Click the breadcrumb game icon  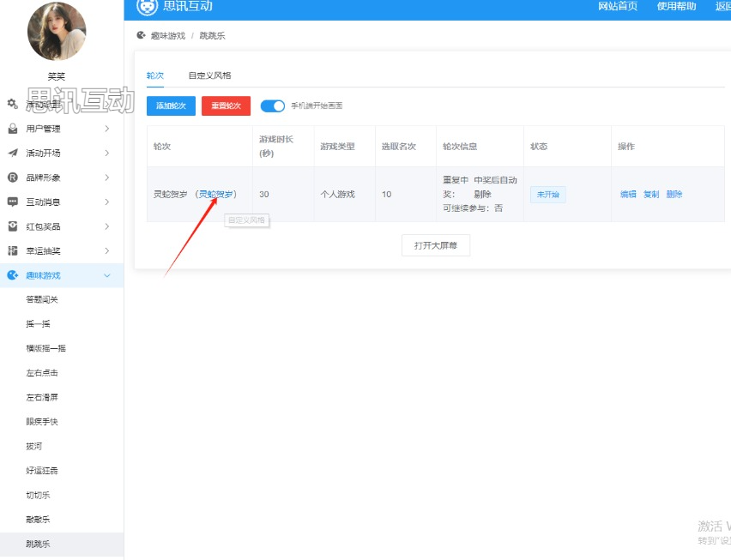(x=141, y=35)
